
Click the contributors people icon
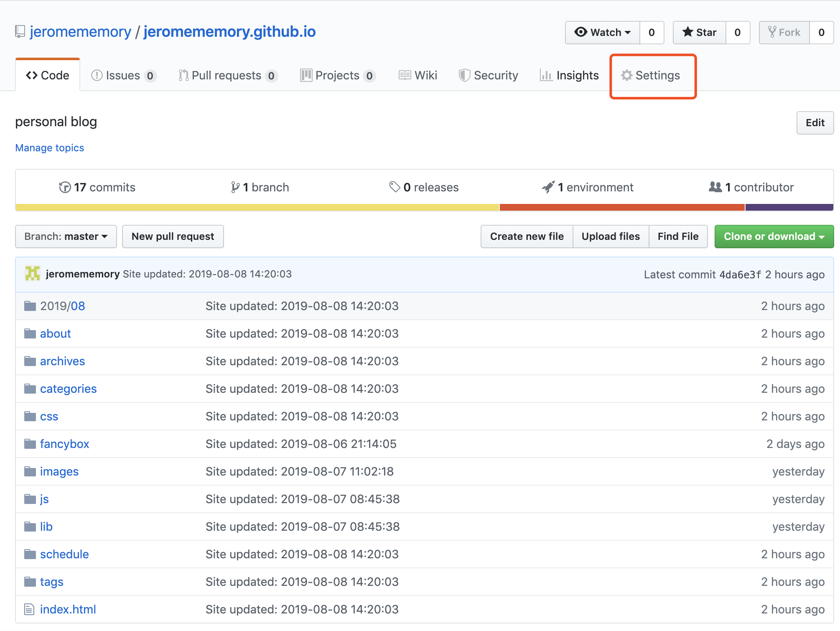pos(715,187)
